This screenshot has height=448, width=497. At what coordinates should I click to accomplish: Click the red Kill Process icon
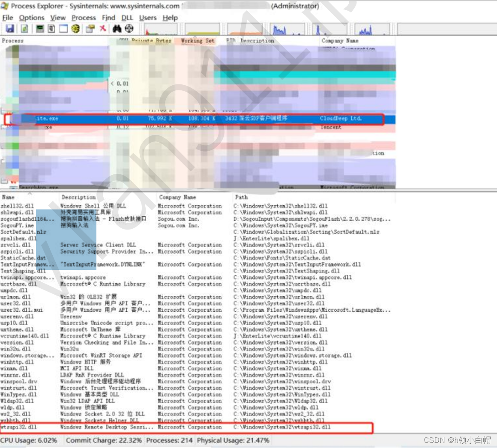click(103, 29)
